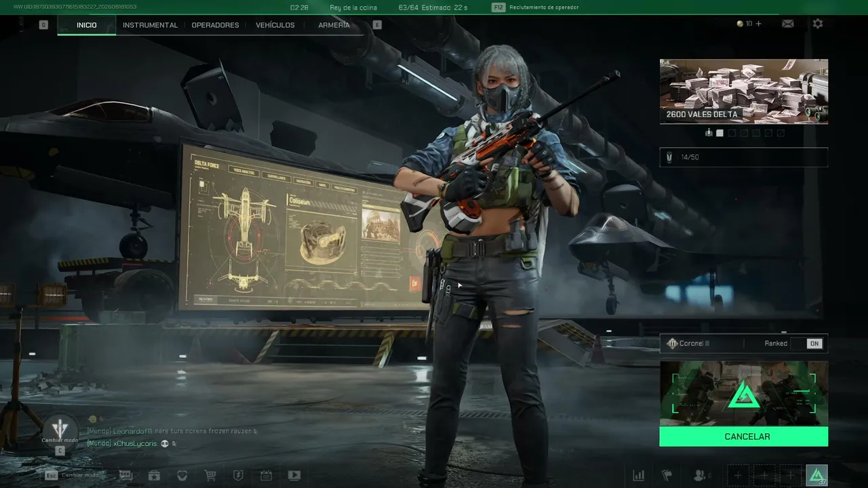Open the heart badge icon
This screenshot has height=488, width=868.
coord(182,475)
